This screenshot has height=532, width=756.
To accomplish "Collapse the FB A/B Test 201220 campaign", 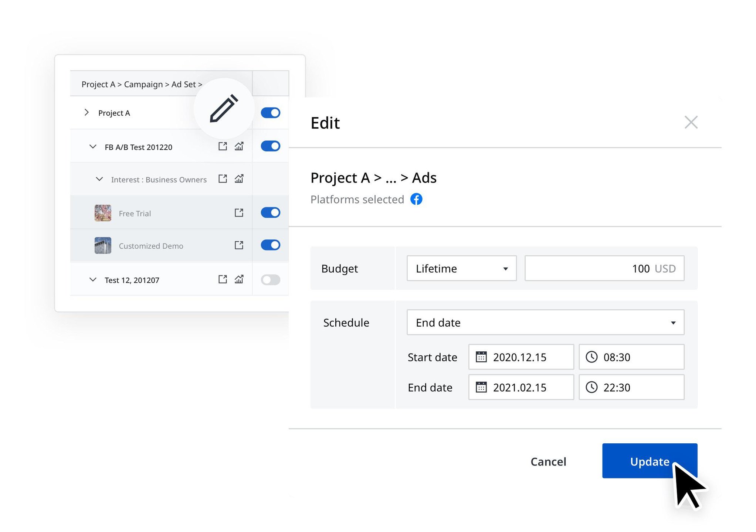I will tap(93, 147).
